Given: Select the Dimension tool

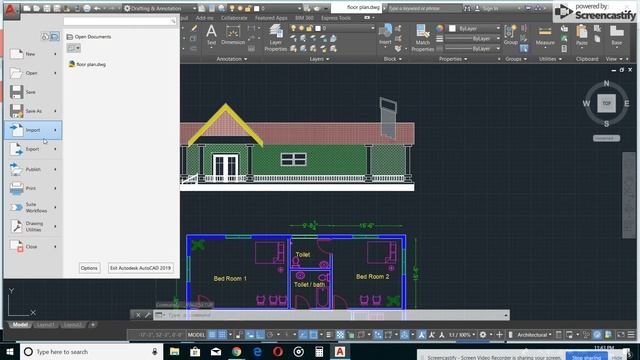Looking at the screenshot, I should pos(233,35).
